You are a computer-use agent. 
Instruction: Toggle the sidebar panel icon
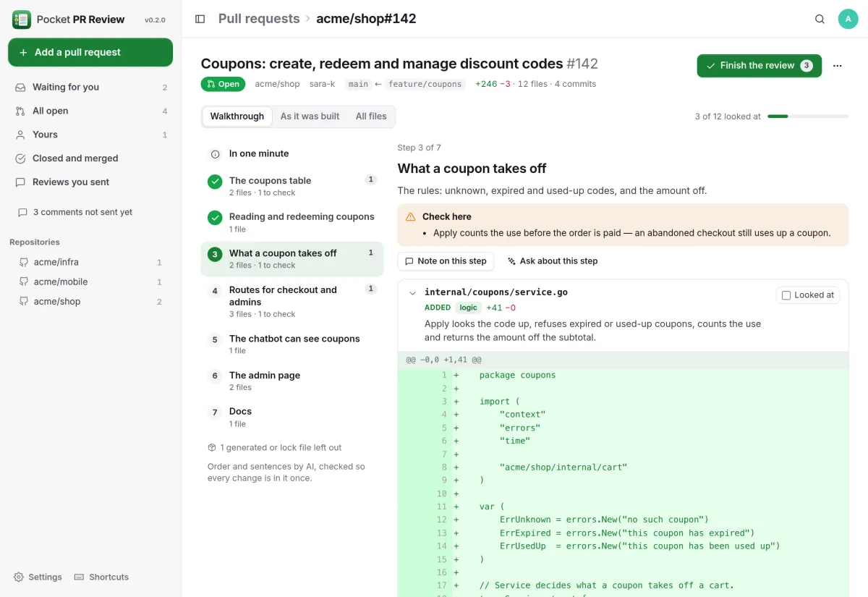pos(200,19)
